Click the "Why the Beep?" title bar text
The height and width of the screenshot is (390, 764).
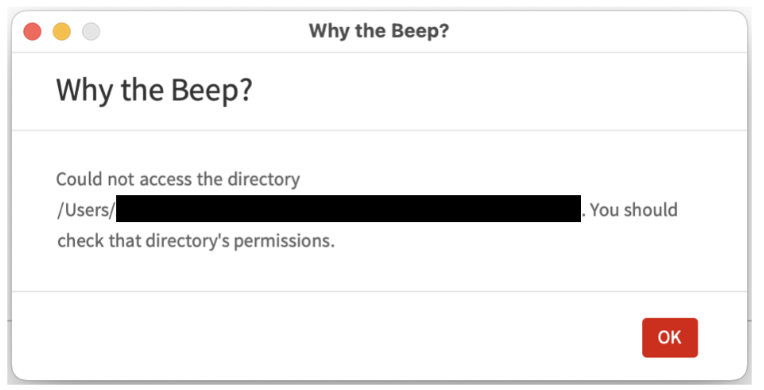[x=379, y=31]
